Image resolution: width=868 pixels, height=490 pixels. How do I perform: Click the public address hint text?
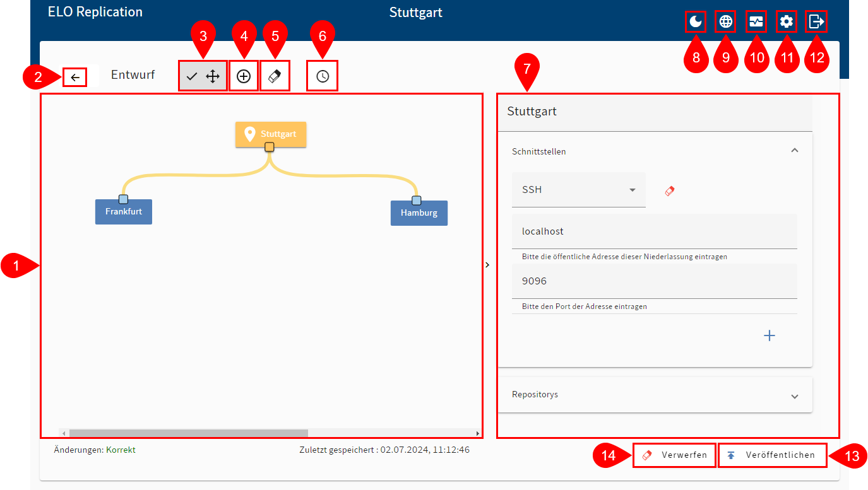point(624,257)
